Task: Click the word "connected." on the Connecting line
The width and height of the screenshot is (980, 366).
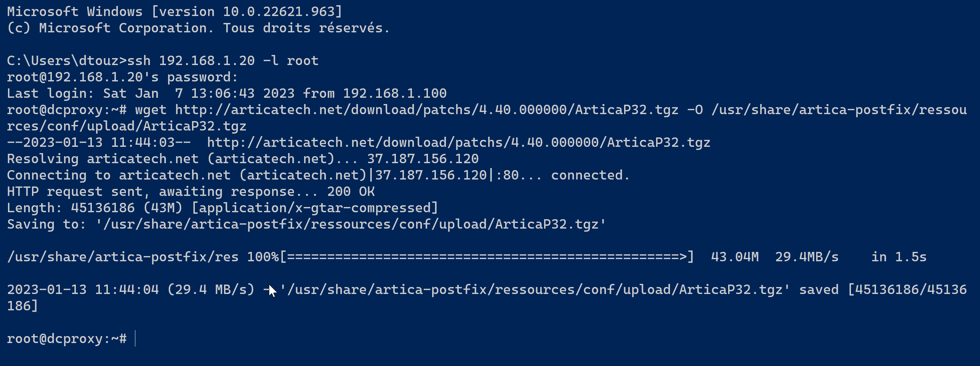Action: [590, 175]
